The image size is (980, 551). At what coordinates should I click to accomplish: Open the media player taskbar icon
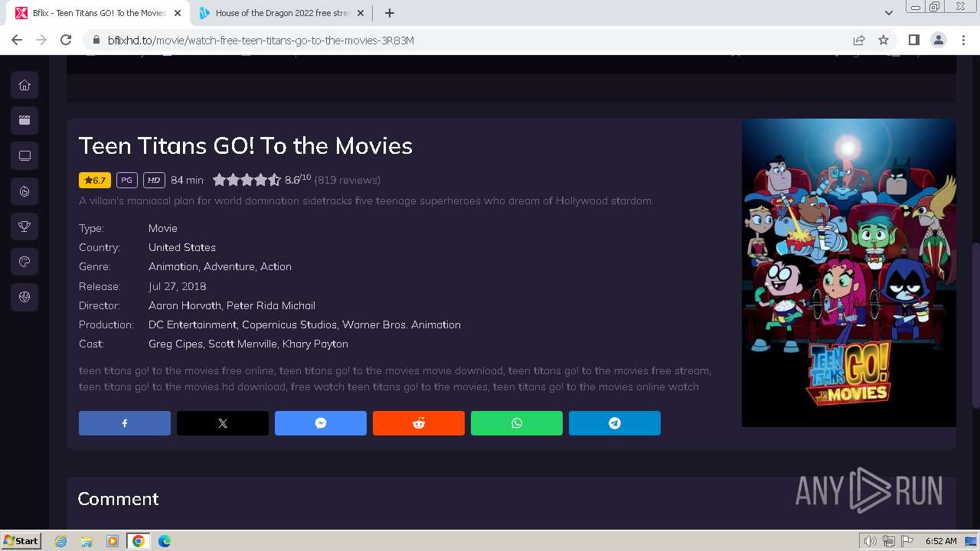113,541
